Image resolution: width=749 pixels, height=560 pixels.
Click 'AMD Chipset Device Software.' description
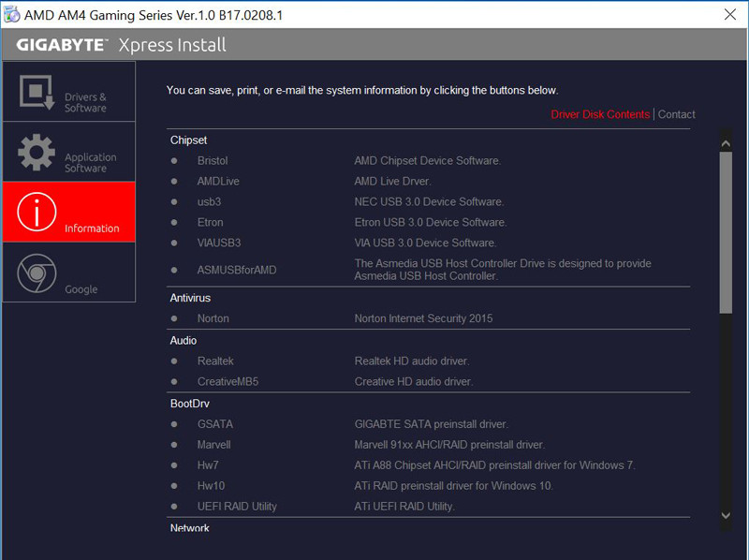(x=428, y=161)
